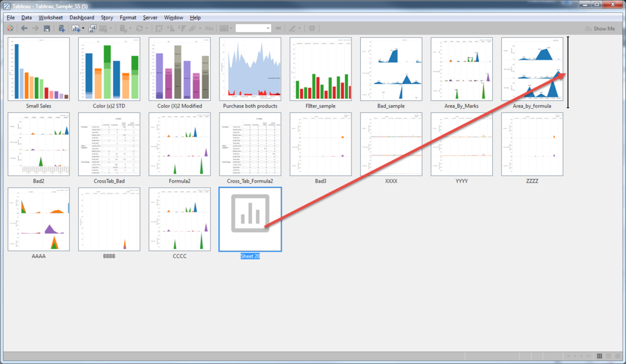The height and width of the screenshot is (364, 626).
Task: Click the Show/Hide Cards toolbar icon
Action: coord(224,28)
